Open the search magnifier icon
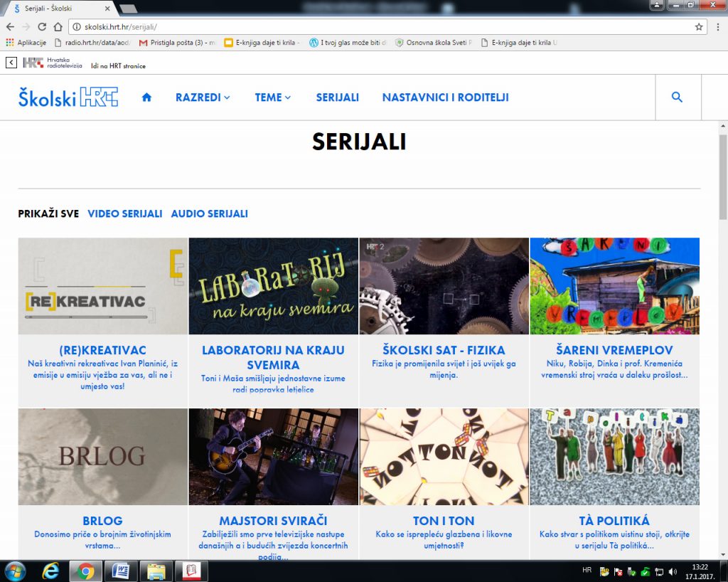This screenshot has width=728, height=582. point(677,97)
